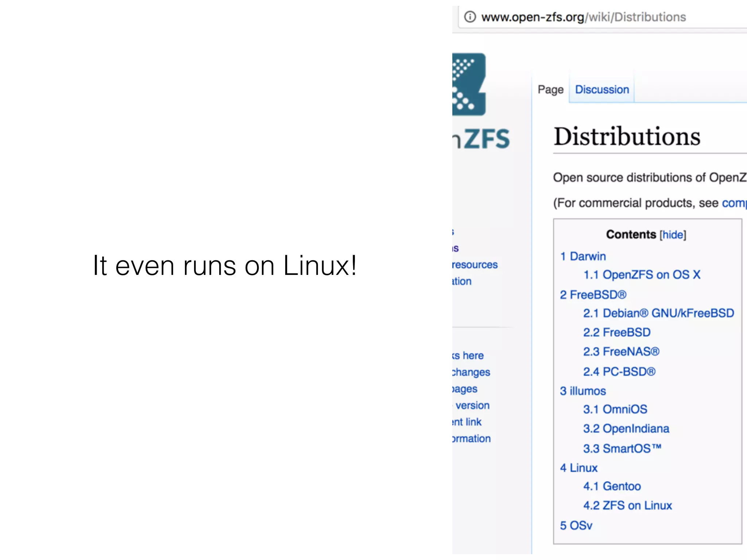Jump to 2.2 FreeBSD entry

(x=617, y=332)
